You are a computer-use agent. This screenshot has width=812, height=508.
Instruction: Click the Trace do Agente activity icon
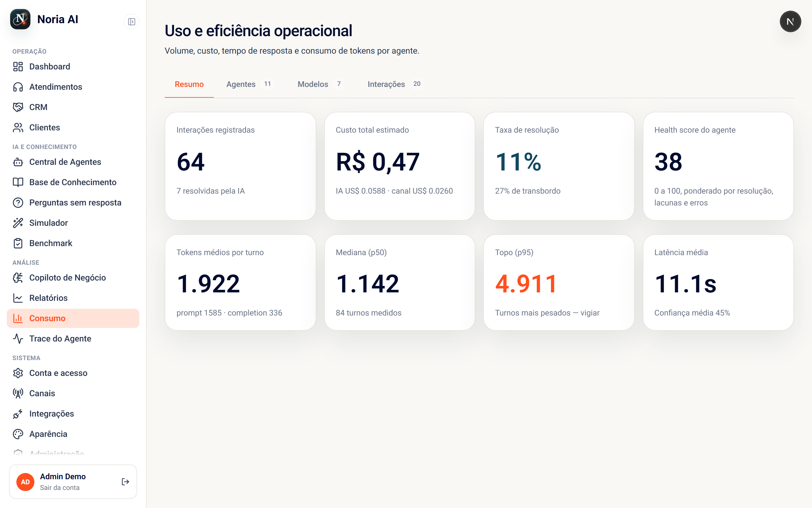point(18,339)
